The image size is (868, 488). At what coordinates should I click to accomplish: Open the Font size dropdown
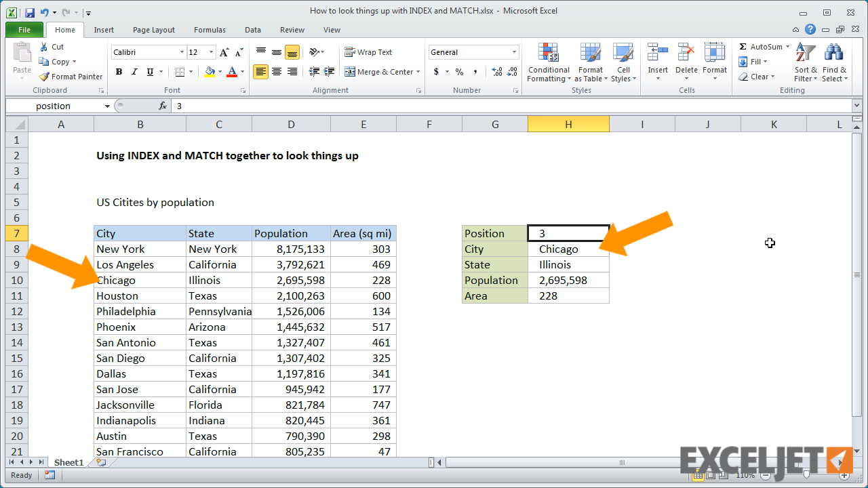(212, 52)
